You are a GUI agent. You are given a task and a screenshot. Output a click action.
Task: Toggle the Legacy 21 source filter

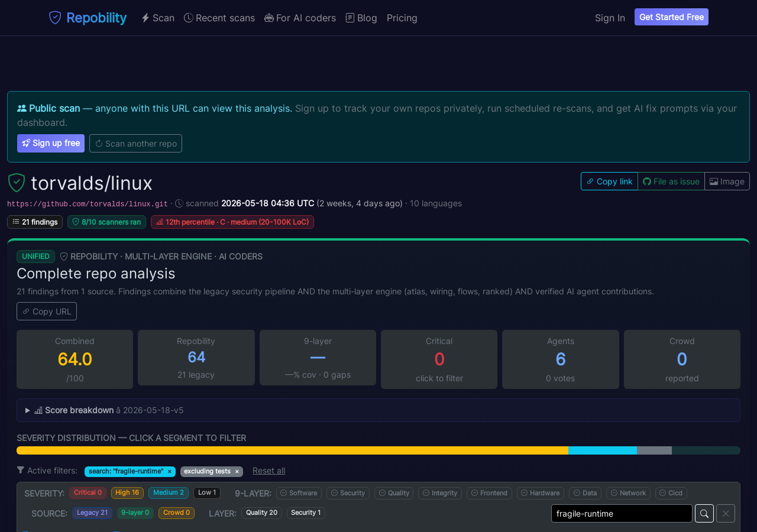[x=92, y=513]
